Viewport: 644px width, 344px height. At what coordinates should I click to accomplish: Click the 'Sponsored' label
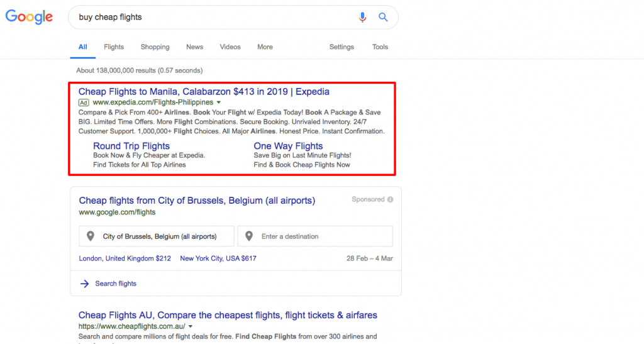[368, 199]
